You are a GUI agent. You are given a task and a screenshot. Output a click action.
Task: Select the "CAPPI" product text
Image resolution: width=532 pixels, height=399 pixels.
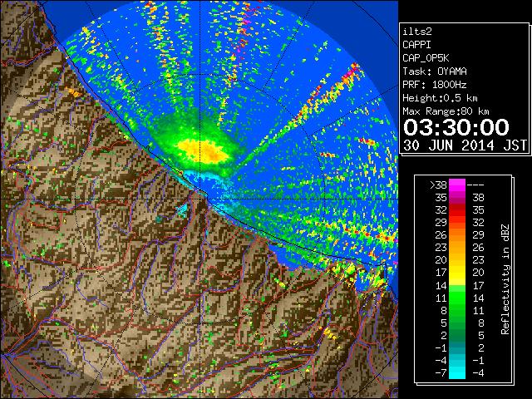416,45
